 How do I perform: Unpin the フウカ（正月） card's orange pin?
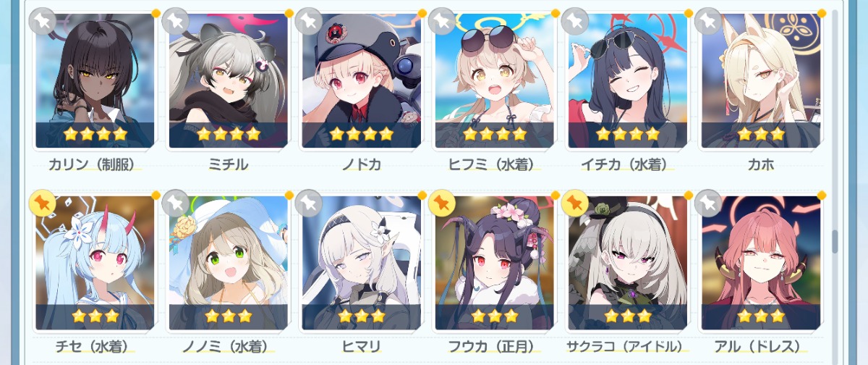442,204
